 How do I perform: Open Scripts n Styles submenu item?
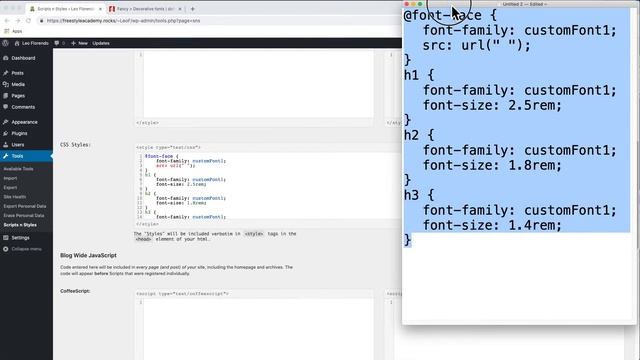[x=20, y=225]
